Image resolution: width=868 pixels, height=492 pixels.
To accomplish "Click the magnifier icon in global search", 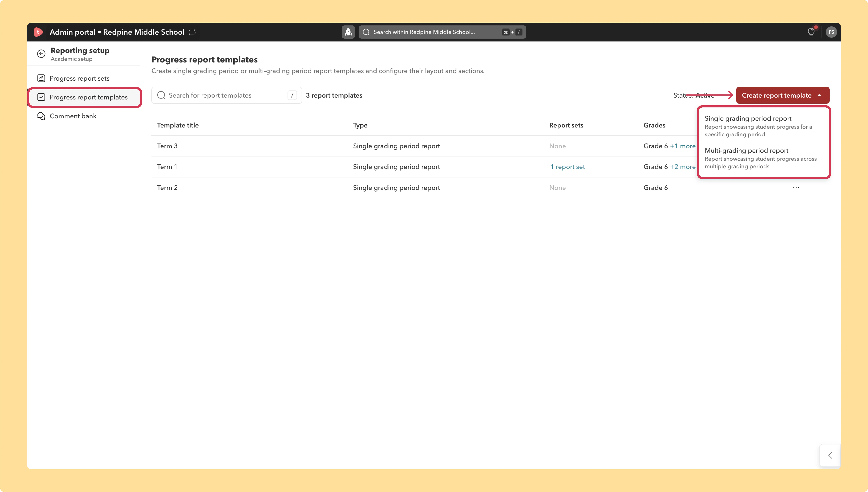I will click(x=366, y=32).
